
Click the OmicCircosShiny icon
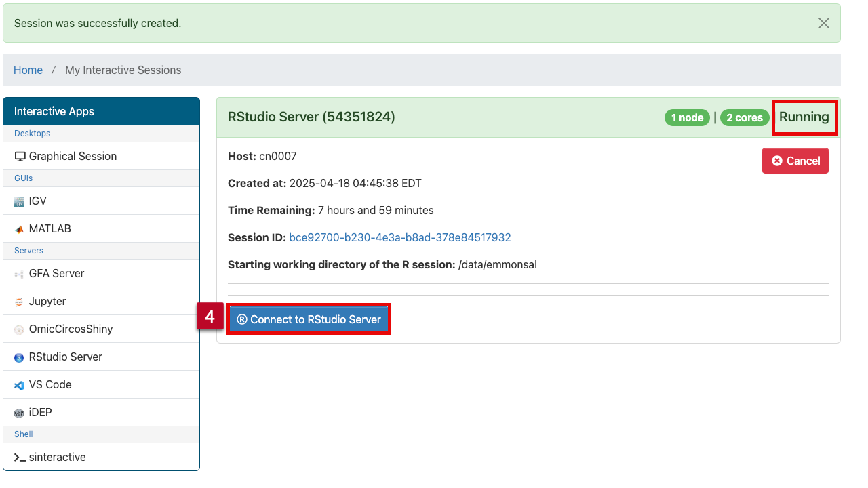[19, 329]
